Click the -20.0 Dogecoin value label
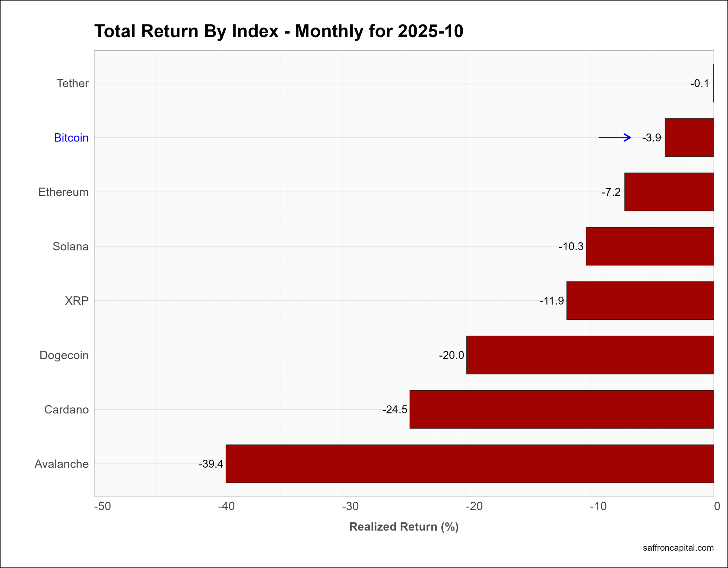 coord(451,355)
